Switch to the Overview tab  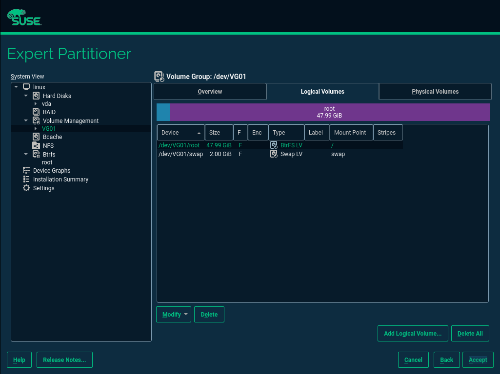(210, 92)
